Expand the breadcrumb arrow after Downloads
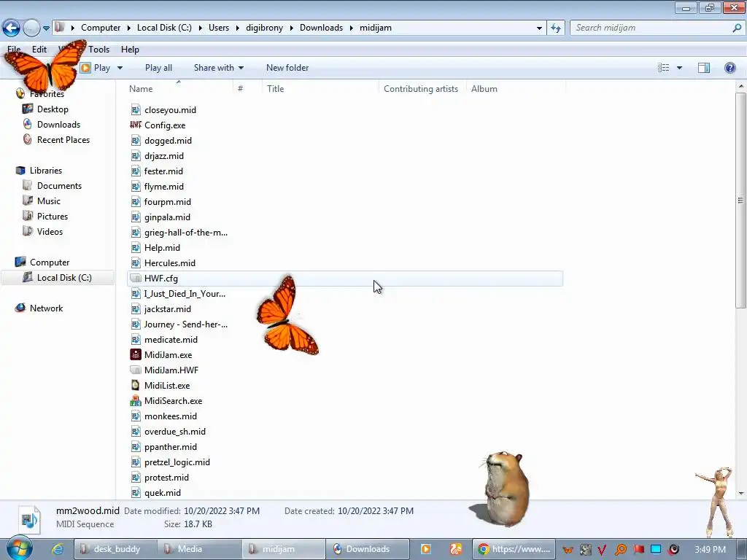Image resolution: width=747 pixels, height=560 pixels. coord(352,28)
